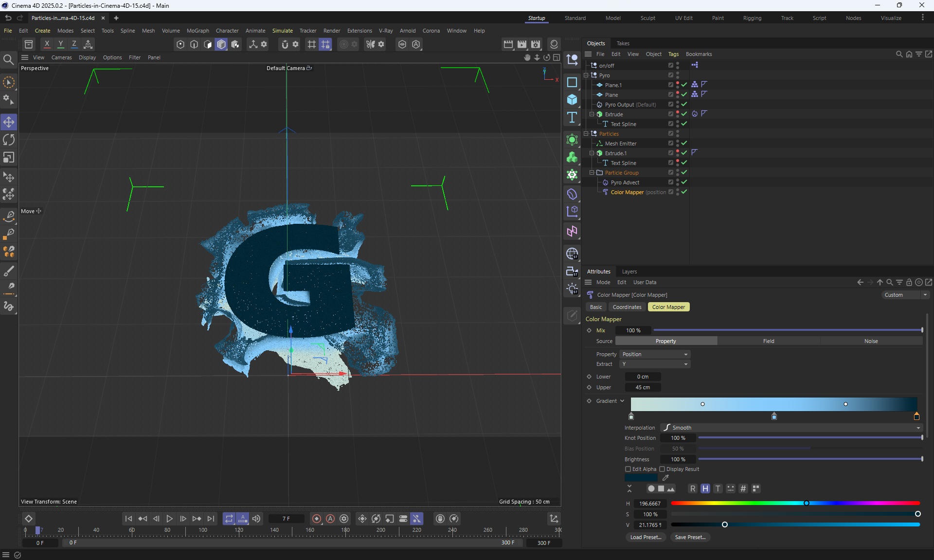The image size is (934, 560).
Task: Click the Load Preset button
Action: point(646,537)
